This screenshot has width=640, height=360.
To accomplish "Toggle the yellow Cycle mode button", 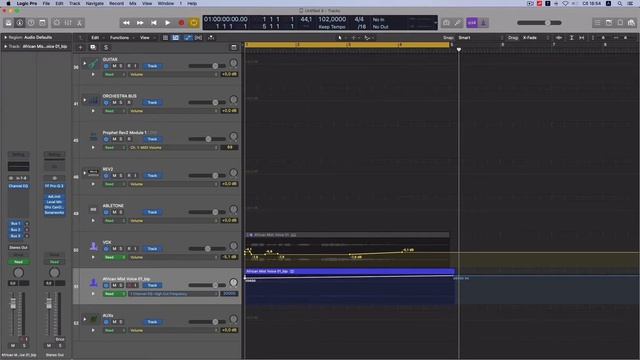I will click(194, 23).
